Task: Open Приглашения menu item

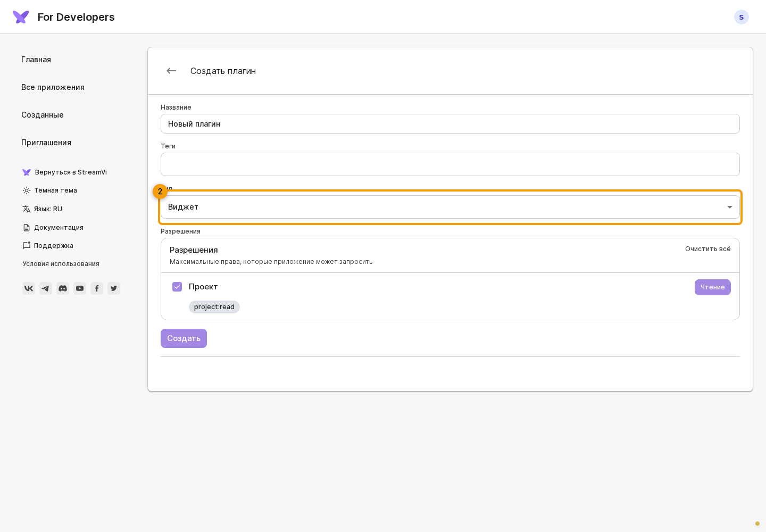Action: [x=46, y=143]
